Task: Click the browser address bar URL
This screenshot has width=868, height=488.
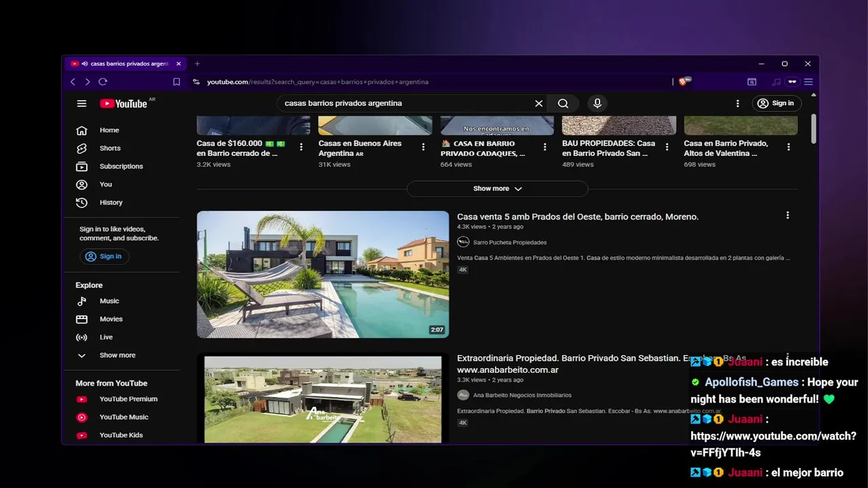Action: coord(317,82)
